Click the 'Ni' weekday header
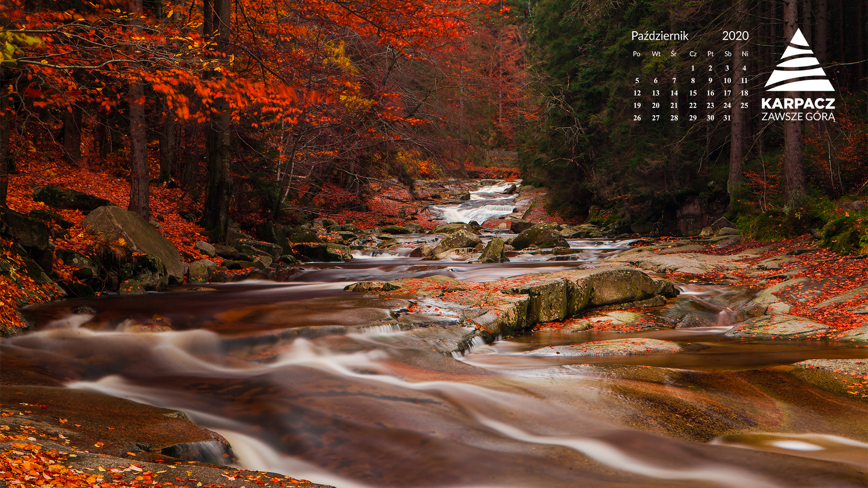The height and width of the screenshot is (488, 868). pyautogui.click(x=745, y=54)
